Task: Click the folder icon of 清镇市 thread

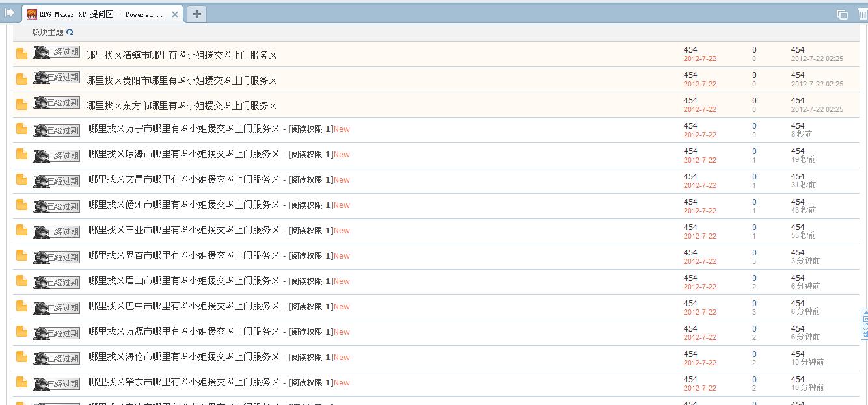Action: (21, 54)
